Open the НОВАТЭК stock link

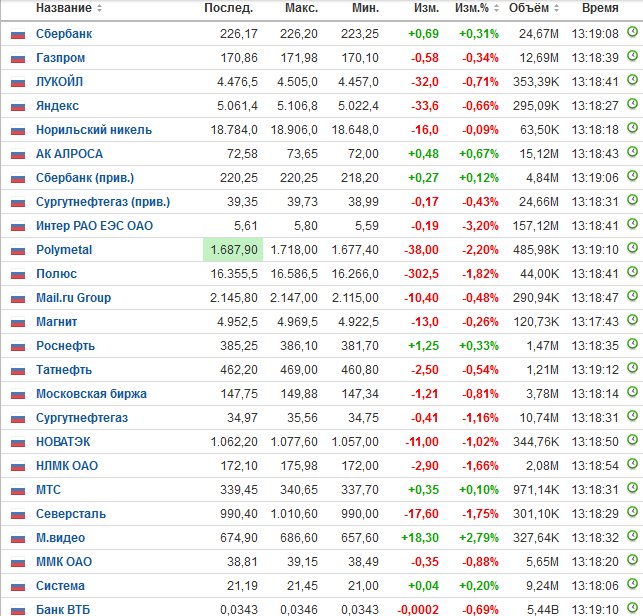pyautogui.click(x=63, y=442)
